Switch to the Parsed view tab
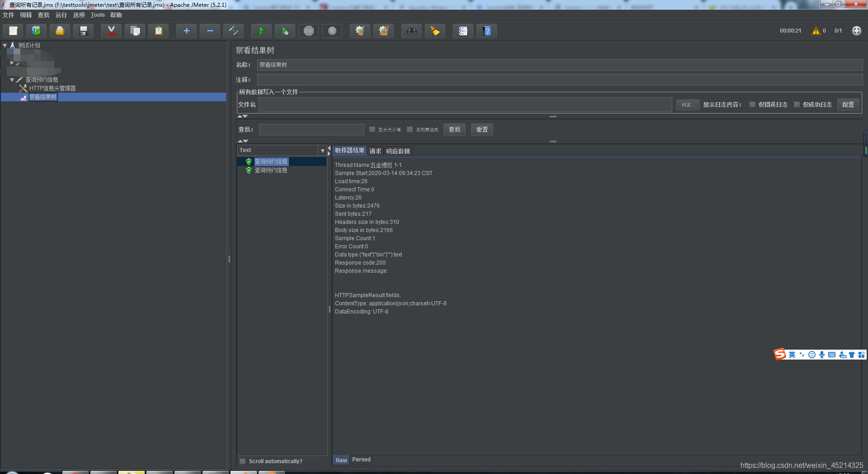The height and width of the screenshot is (474, 868). tap(361, 460)
